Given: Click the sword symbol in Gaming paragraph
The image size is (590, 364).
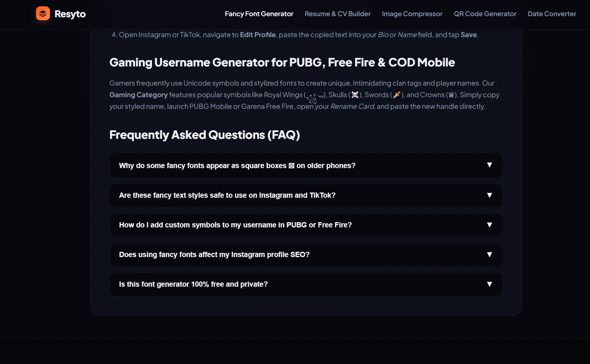Looking at the screenshot, I should point(397,95).
